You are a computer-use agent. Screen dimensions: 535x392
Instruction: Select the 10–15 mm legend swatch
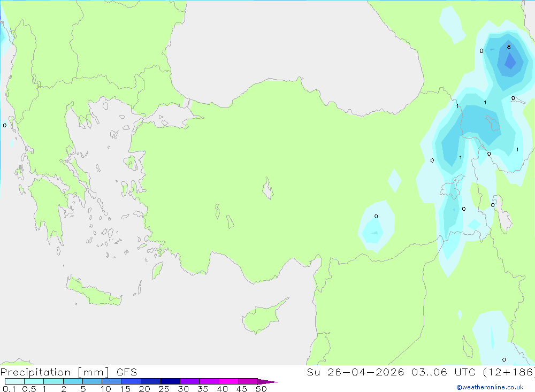(112, 381)
